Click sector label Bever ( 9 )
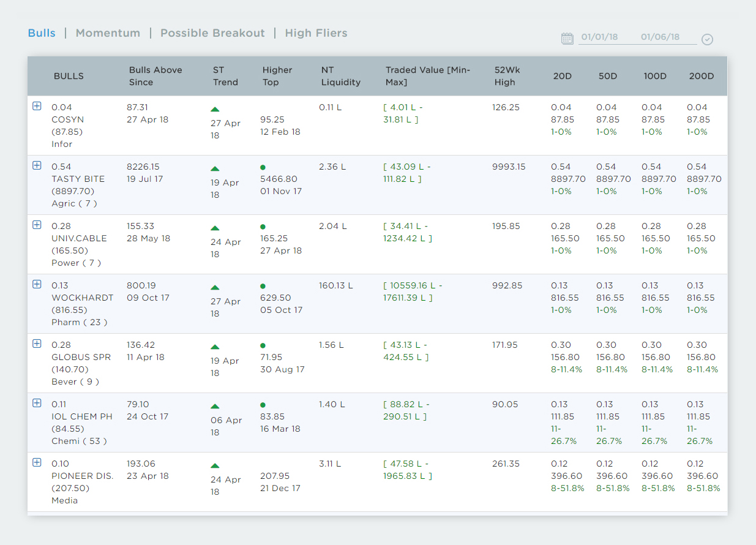Screen dimensions: 756x545 pyautogui.click(x=75, y=382)
